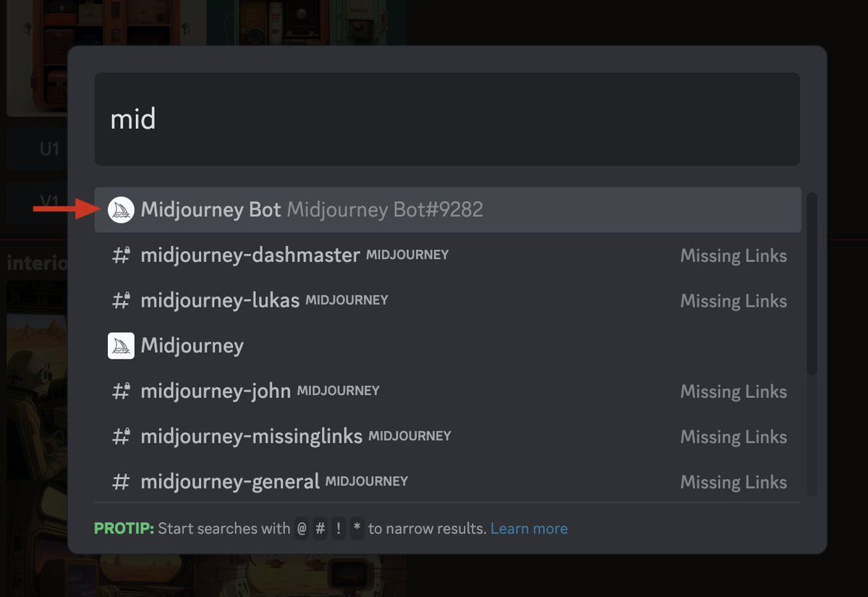
Task: Go to the midjourney-john channel
Action: 216,391
